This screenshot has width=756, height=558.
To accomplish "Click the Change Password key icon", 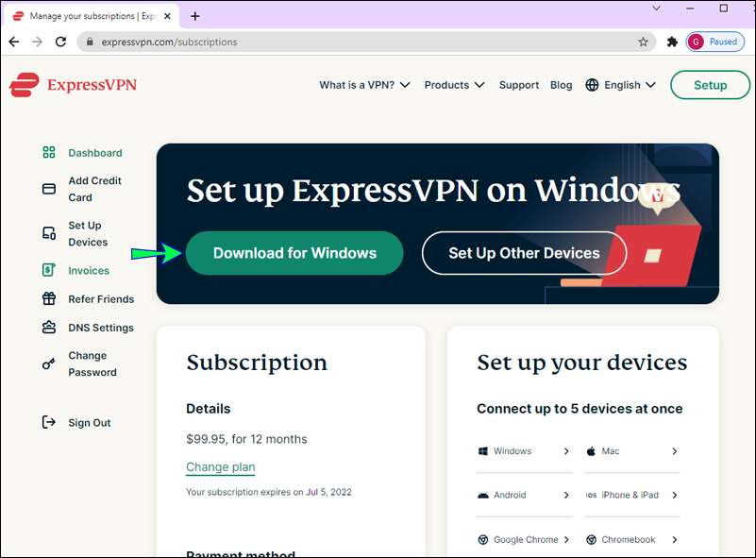I will click(x=49, y=364).
